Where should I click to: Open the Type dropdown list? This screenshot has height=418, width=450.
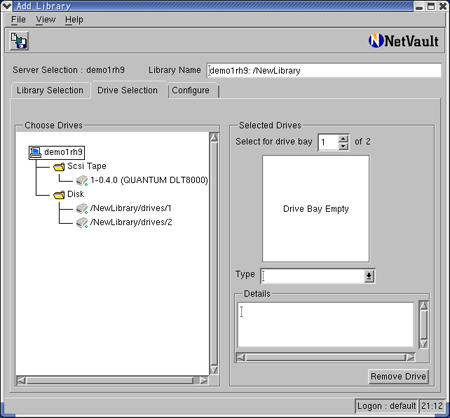(x=369, y=276)
